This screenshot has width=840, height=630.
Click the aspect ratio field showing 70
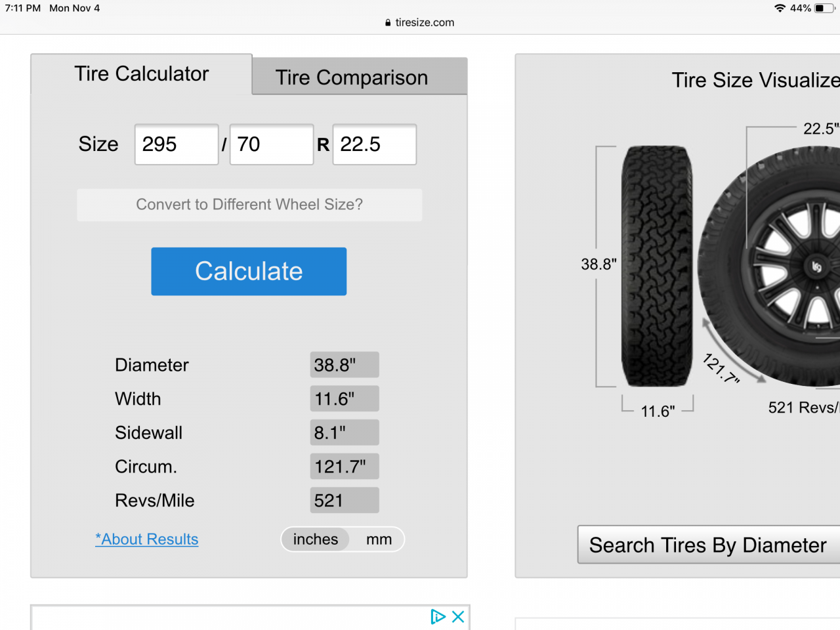(272, 144)
